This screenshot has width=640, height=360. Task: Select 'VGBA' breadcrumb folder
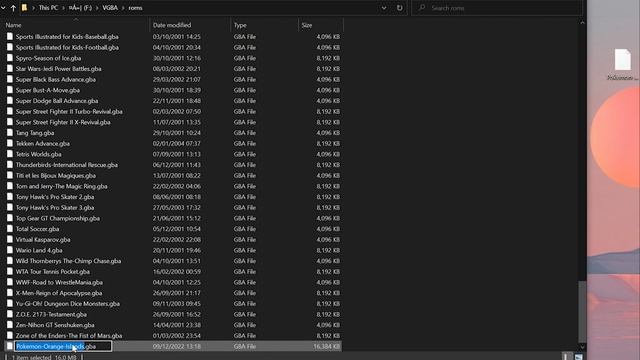pos(110,8)
